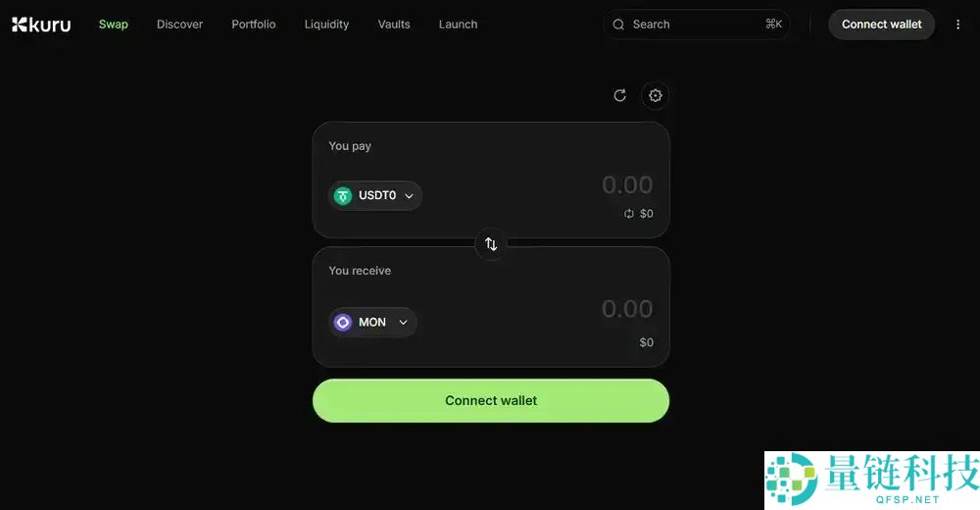This screenshot has height=510, width=980.
Task: Click the USDT0 token icon
Action: pyautogui.click(x=343, y=195)
